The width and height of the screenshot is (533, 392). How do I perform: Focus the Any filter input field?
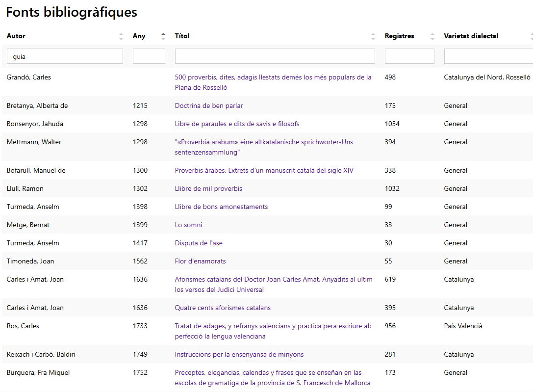[149, 56]
